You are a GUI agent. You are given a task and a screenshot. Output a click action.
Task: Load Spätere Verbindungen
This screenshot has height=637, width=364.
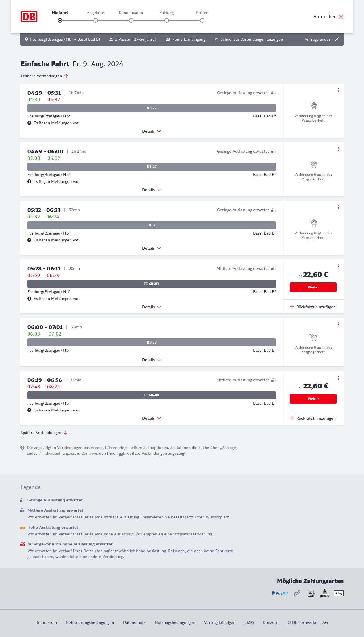pos(44,433)
